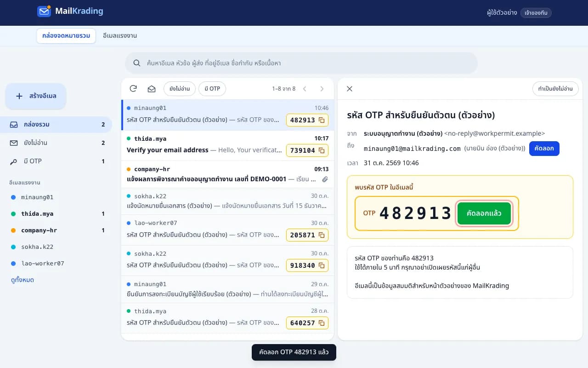Switch to กล่องจดหมายรวม tab

point(66,35)
